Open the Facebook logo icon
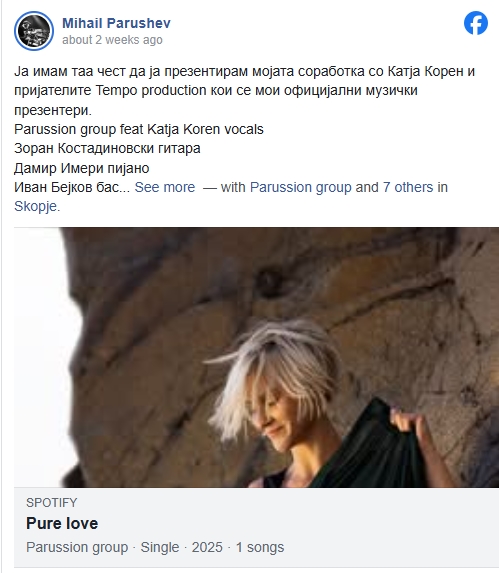The image size is (499, 573). [x=476, y=23]
